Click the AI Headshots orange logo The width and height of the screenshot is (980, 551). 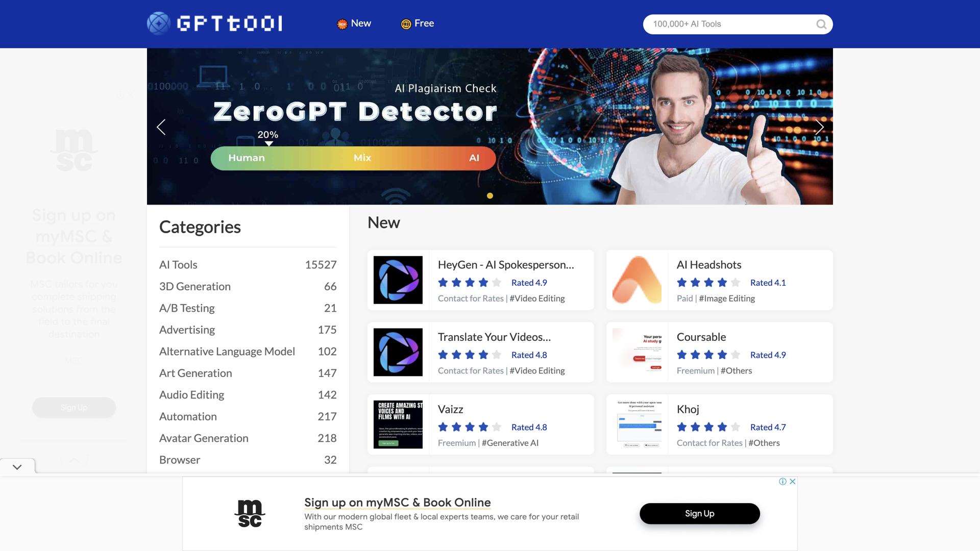(x=636, y=280)
